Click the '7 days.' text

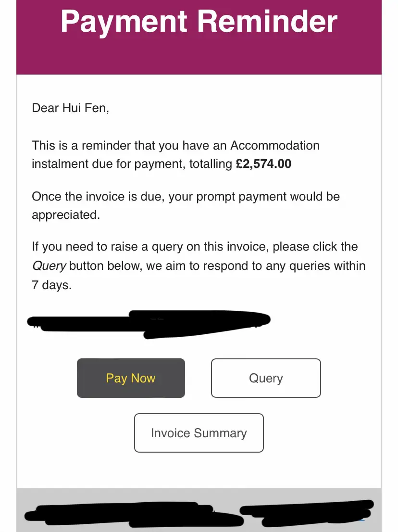click(x=51, y=285)
